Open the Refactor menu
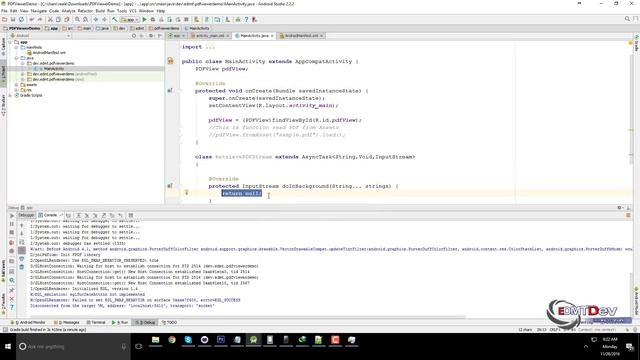Screen dimensions: 640x360 click(85, 11)
